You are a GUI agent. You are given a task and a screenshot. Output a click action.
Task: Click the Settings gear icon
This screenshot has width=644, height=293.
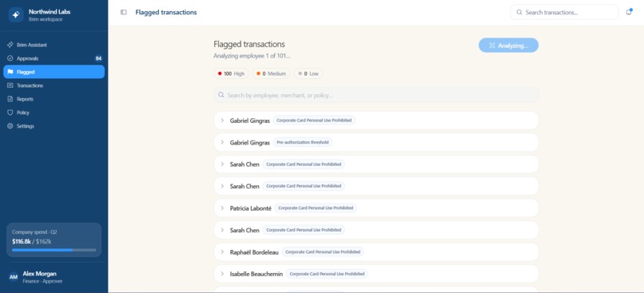(10, 126)
